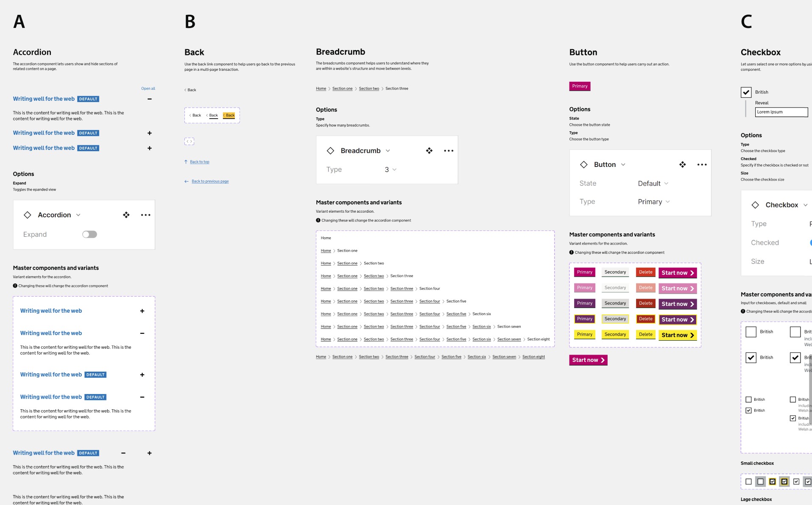Click Section two in the top breadcrumb
The width and height of the screenshot is (812, 505).
point(369,89)
